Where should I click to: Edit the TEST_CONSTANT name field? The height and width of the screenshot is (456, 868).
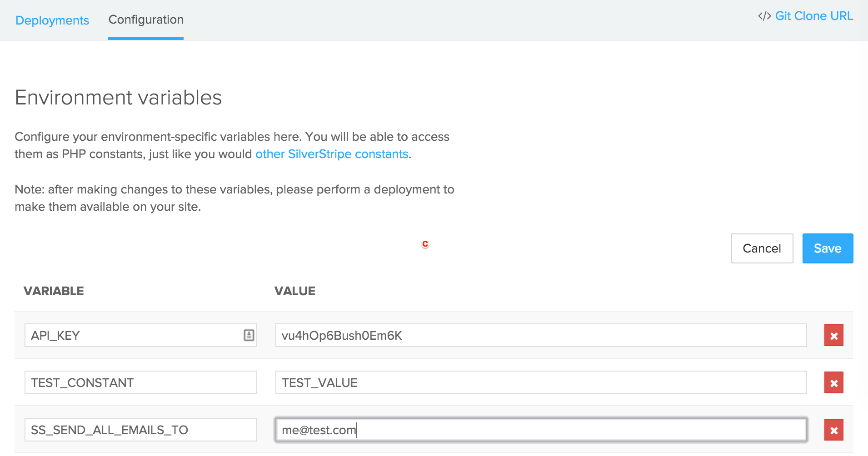point(140,383)
